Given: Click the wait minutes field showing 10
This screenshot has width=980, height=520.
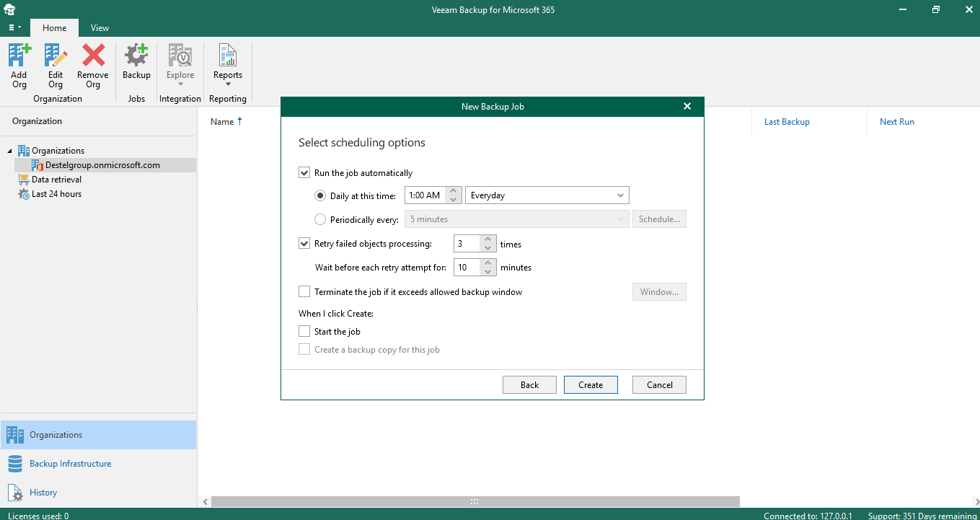Looking at the screenshot, I should click(x=467, y=268).
